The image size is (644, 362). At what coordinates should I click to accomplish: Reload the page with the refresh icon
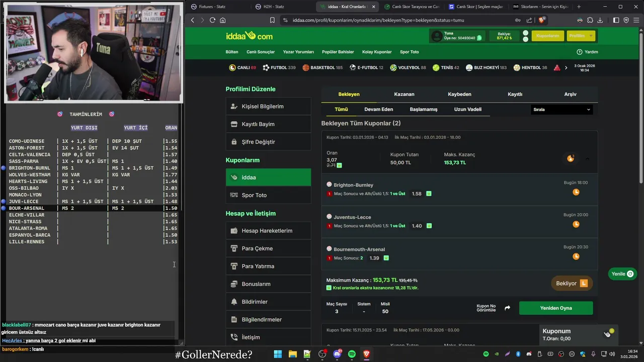[212, 20]
